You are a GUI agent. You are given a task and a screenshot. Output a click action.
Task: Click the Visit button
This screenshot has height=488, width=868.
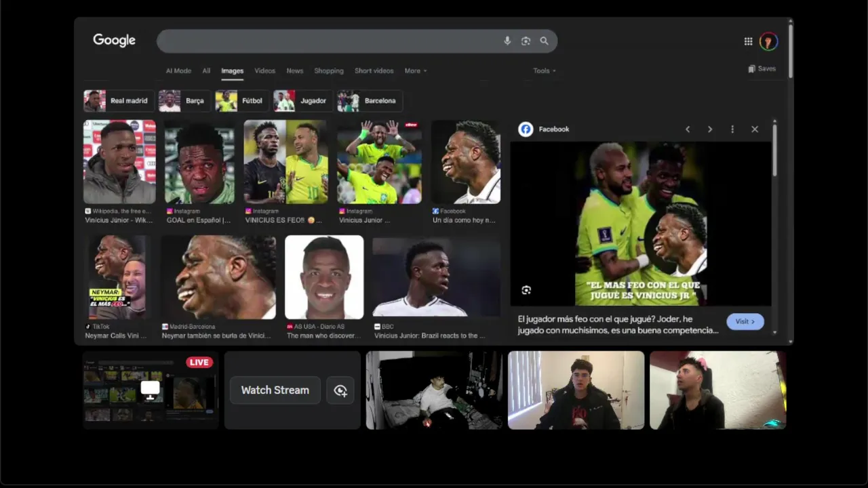[x=745, y=321]
